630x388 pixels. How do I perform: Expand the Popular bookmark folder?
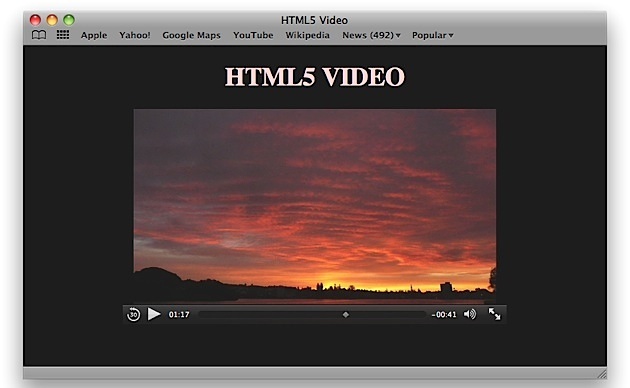432,35
